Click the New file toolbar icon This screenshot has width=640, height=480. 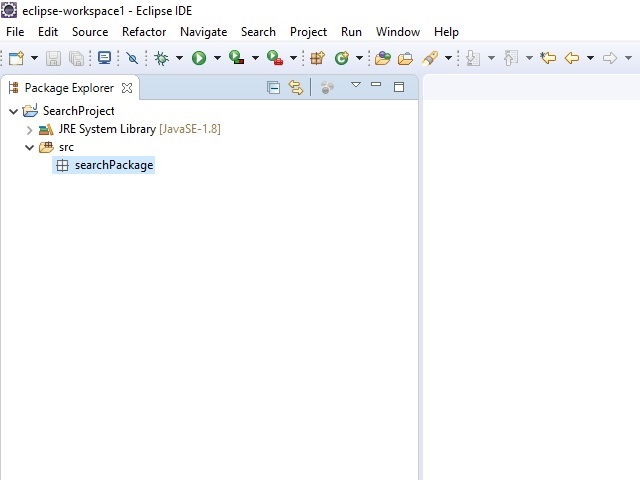tap(16, 58)
